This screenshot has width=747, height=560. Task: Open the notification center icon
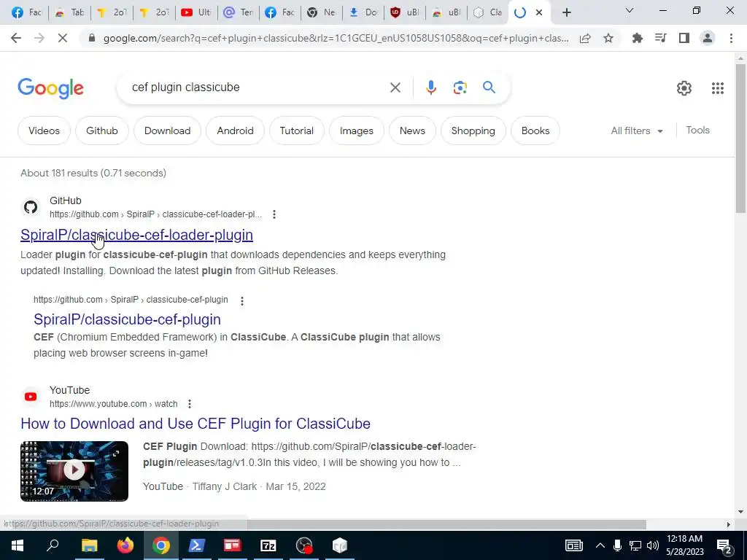[724, 546]
